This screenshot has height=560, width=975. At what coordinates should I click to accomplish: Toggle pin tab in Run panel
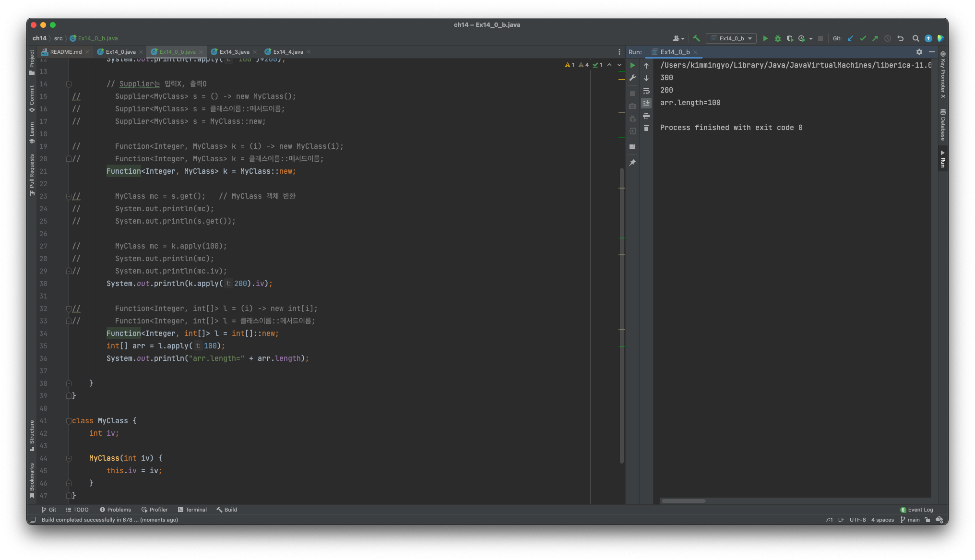click(632, 163)
